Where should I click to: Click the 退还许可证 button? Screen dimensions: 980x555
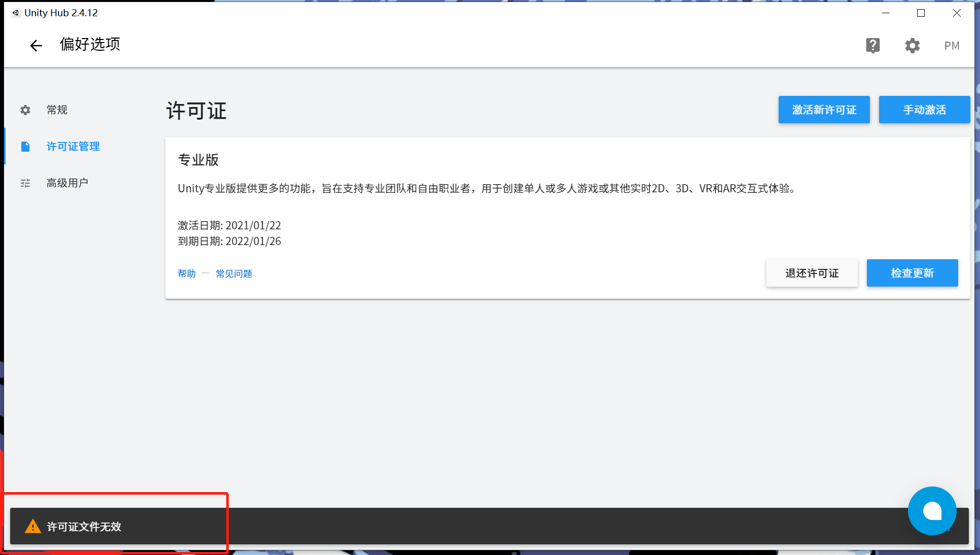coord(812,273)
